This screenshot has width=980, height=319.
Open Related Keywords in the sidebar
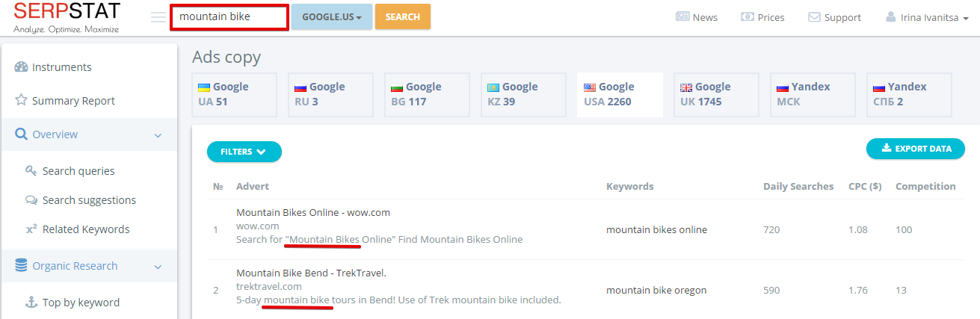86,229
